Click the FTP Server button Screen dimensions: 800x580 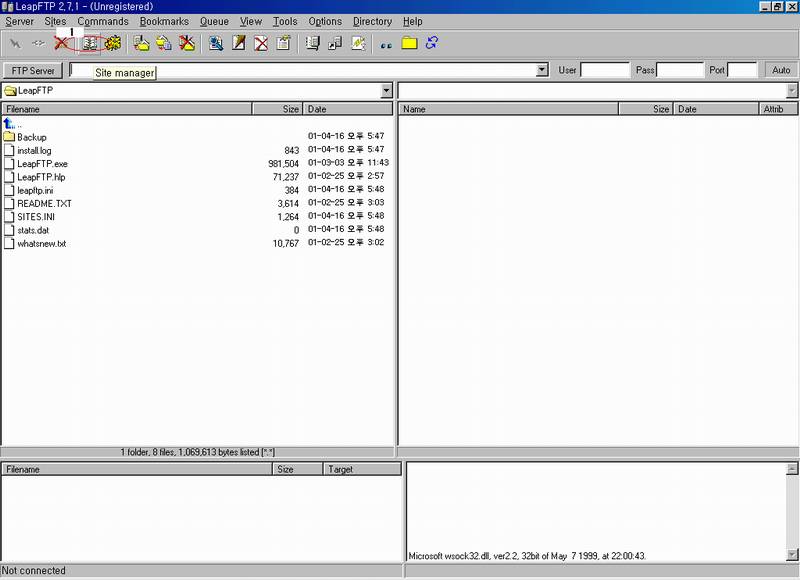[33, 70]
